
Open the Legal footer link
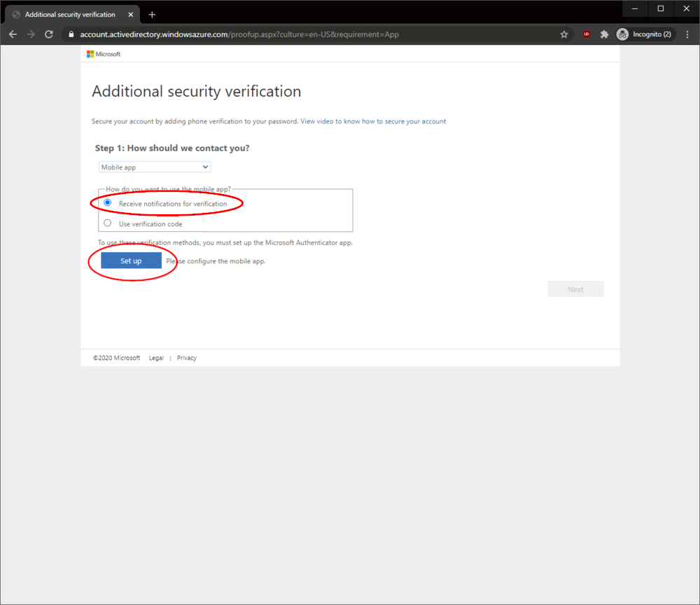point(156,358)
